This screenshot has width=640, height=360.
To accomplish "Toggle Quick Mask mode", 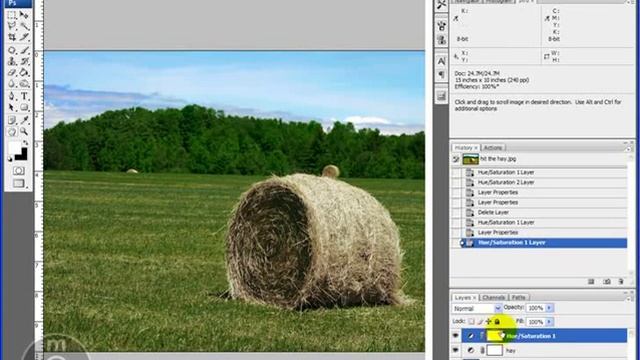I will 18,171.
